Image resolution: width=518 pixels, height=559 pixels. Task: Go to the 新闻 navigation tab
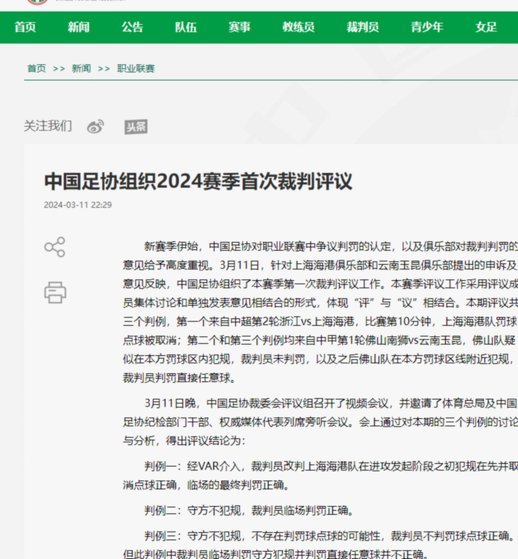tap(78, 27)
